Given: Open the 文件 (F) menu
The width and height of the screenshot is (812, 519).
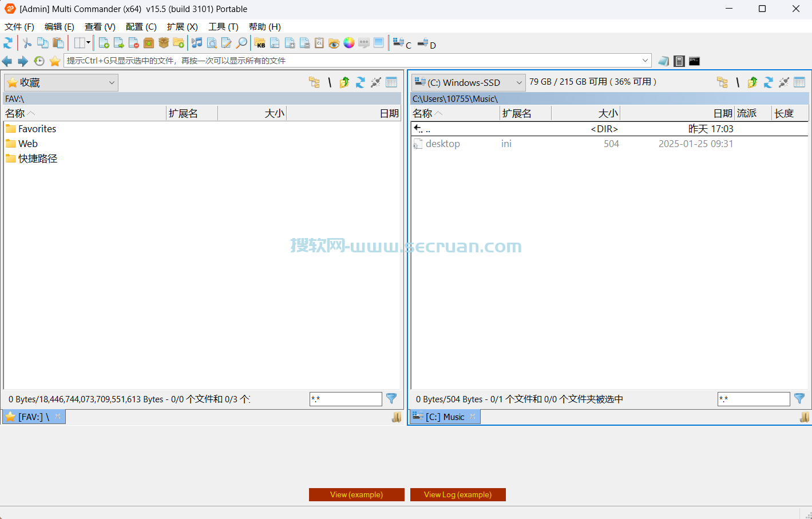Looking at the screenshot, I should coord(19,27).
